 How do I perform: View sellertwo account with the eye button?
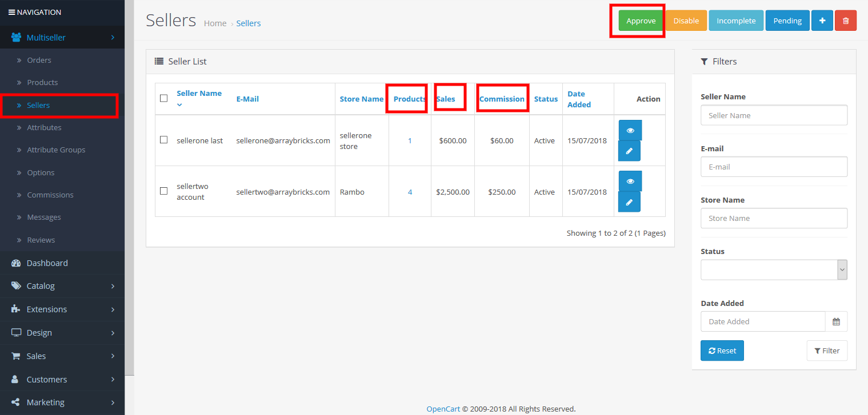click(x=630, y=181)
